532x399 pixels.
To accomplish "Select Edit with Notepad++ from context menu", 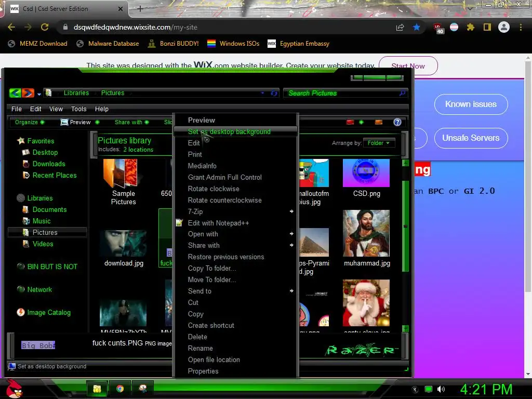I will (x=235, y=223).
